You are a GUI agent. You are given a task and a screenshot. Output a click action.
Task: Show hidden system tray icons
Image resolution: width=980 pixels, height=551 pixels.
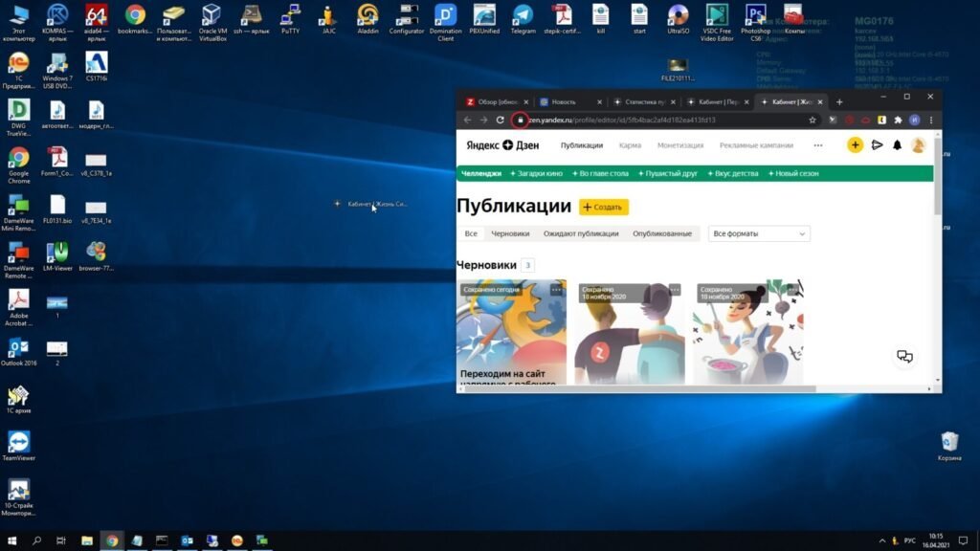[881, 540]
